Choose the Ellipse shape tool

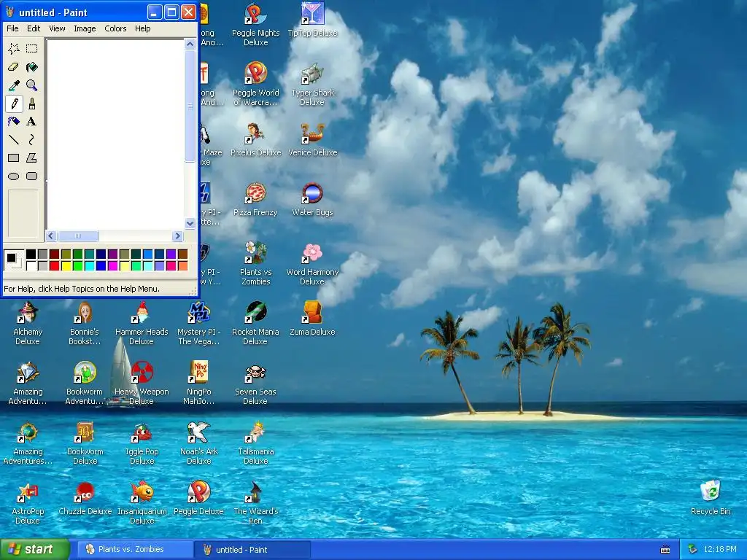(14, 176)
